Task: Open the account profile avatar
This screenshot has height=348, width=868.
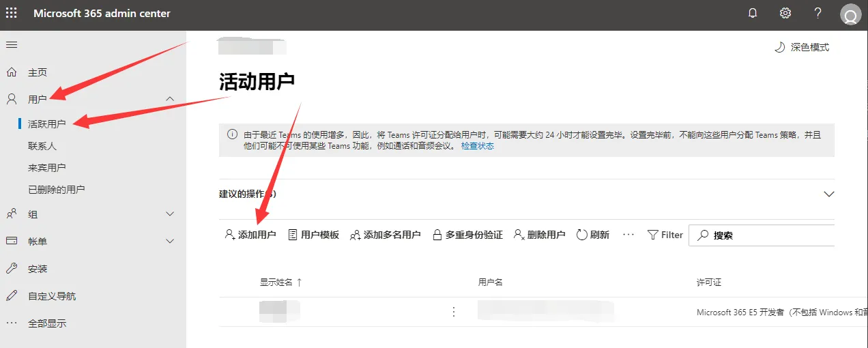Action: (850, 14)
